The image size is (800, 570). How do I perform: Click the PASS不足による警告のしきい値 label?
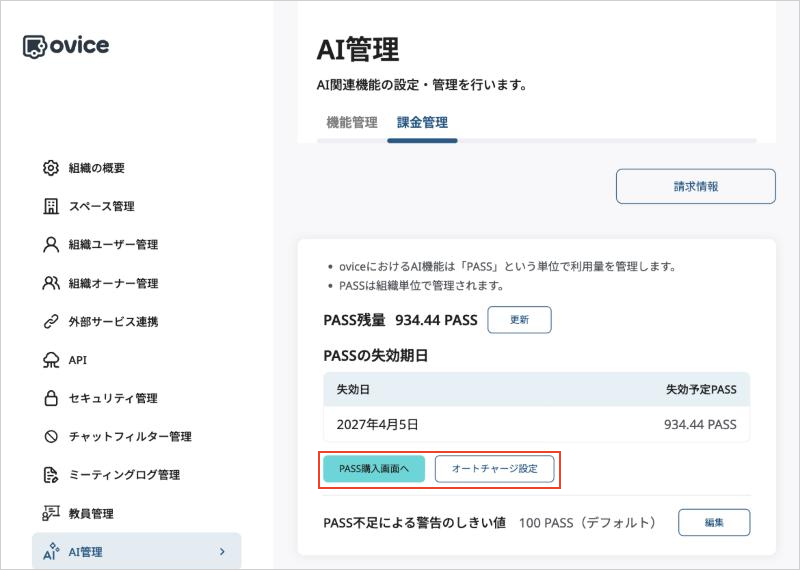tap(415, 523)
